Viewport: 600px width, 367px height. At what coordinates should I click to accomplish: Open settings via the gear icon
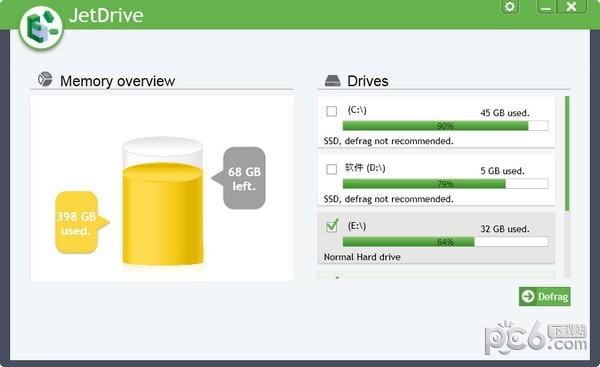coord(509,7)
